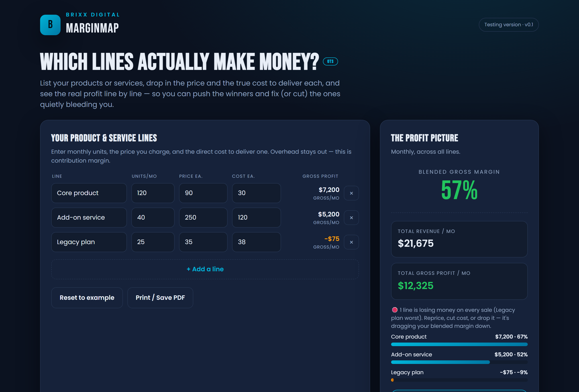Click the Add-on service margin bar

459,362
